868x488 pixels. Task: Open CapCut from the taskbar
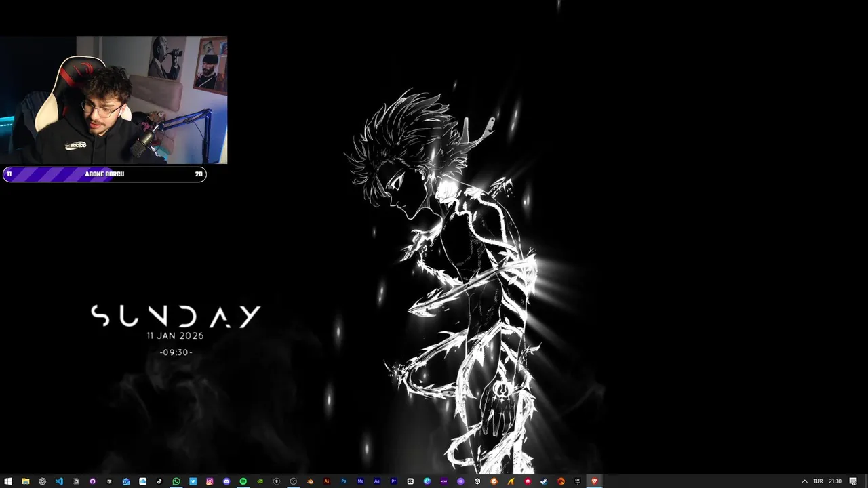coord(410,481)
